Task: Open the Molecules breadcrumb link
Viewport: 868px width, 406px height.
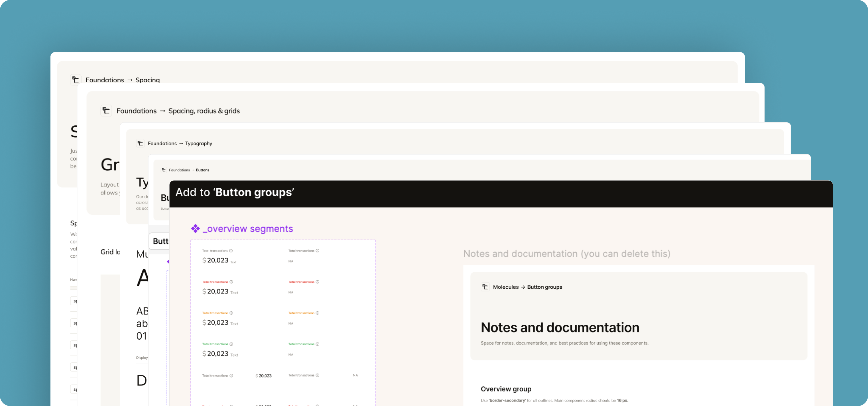Action: tap(506, 287)
